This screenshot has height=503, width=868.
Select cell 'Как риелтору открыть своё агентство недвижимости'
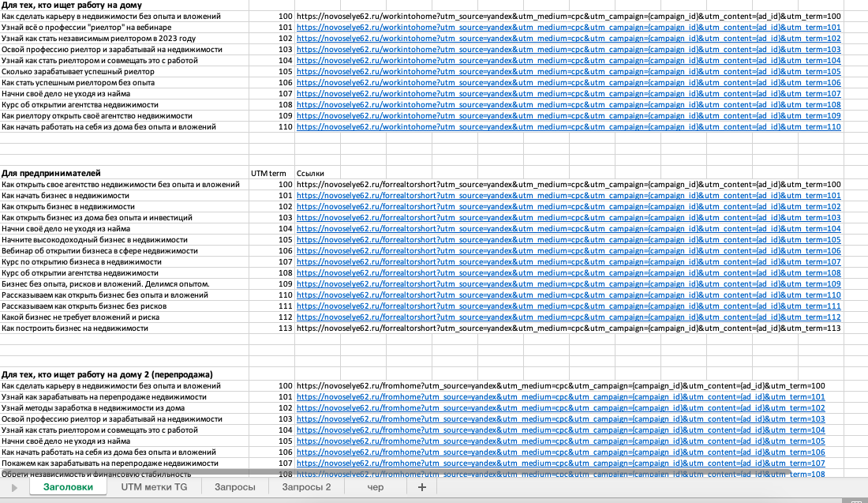point(125,116)
